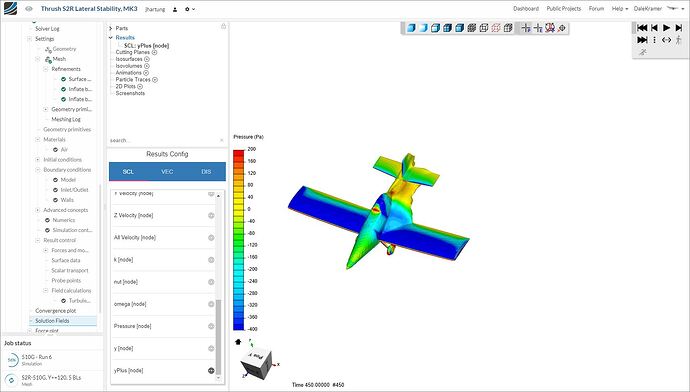Viewport: 690px width, 392px height.
Task: Select the red dashed feature-edges cube icon
Action: tap(496, 28)
